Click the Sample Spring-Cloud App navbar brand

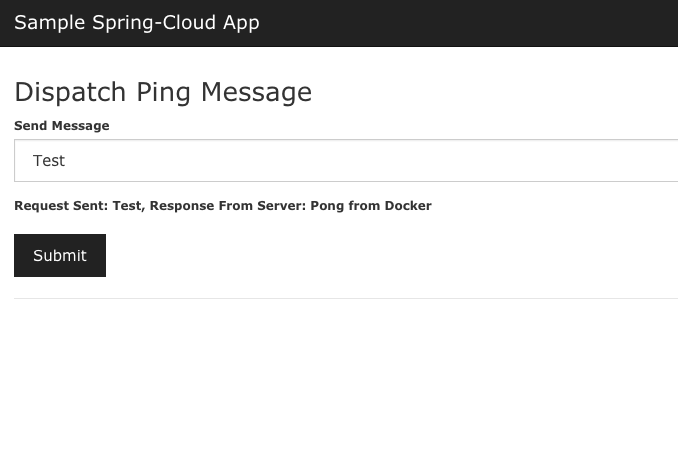(136, 22)
